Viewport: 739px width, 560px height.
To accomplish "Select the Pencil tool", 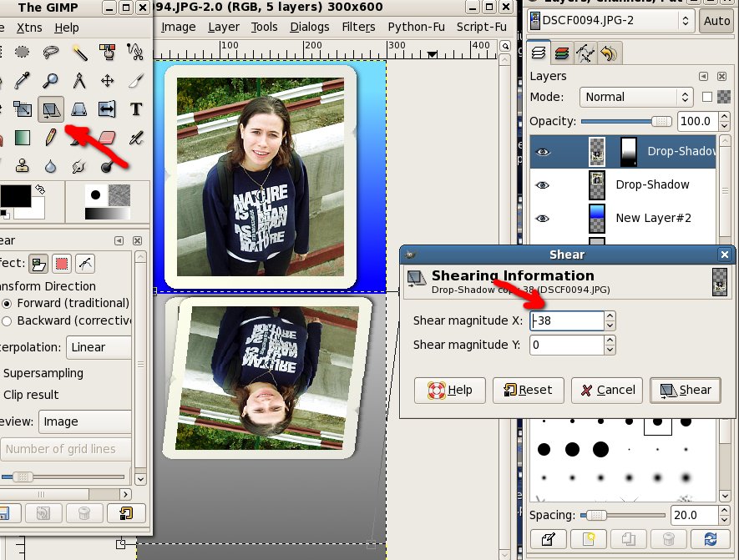I will [x=50, y=138].
